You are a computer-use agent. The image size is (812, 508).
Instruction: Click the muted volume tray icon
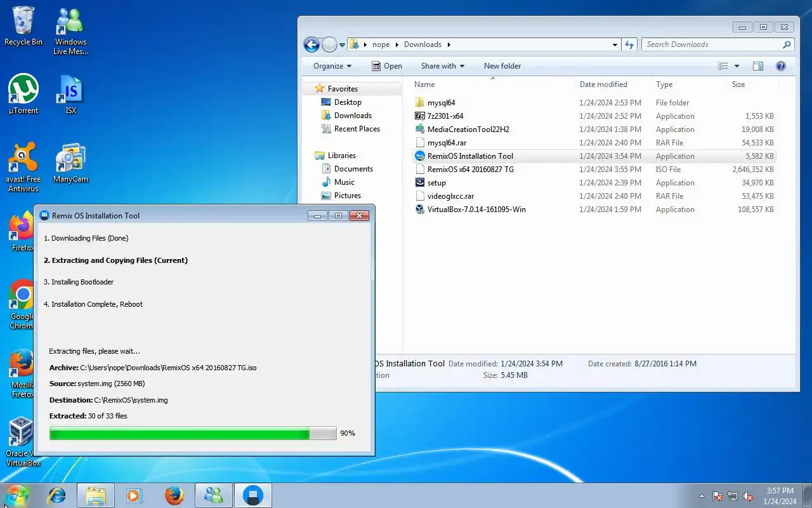748,496
